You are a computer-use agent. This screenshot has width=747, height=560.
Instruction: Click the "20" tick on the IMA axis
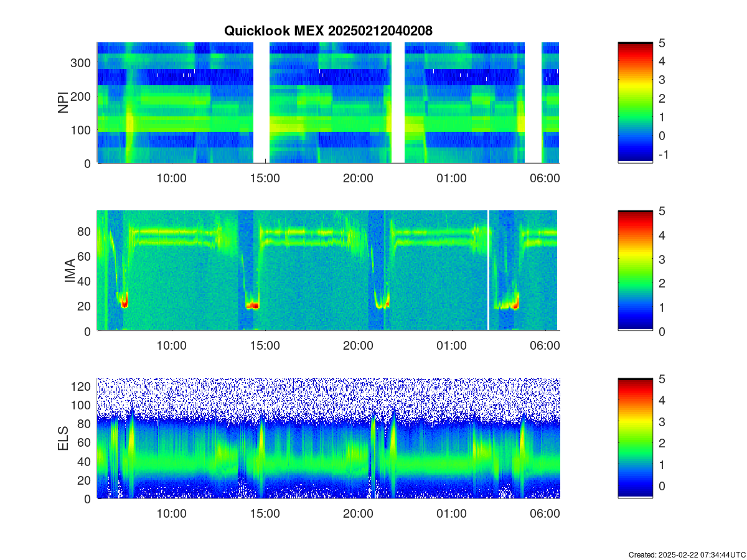point(85,306)
